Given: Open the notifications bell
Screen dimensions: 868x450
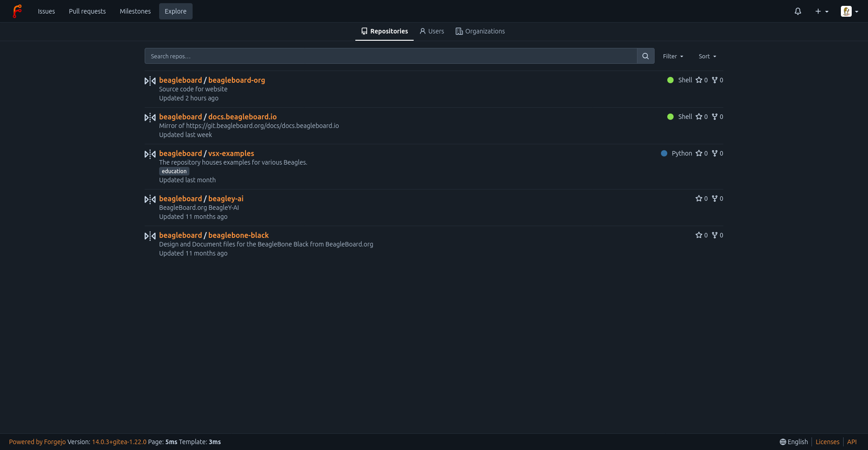Looking at the screenshot, I should 798,11.
